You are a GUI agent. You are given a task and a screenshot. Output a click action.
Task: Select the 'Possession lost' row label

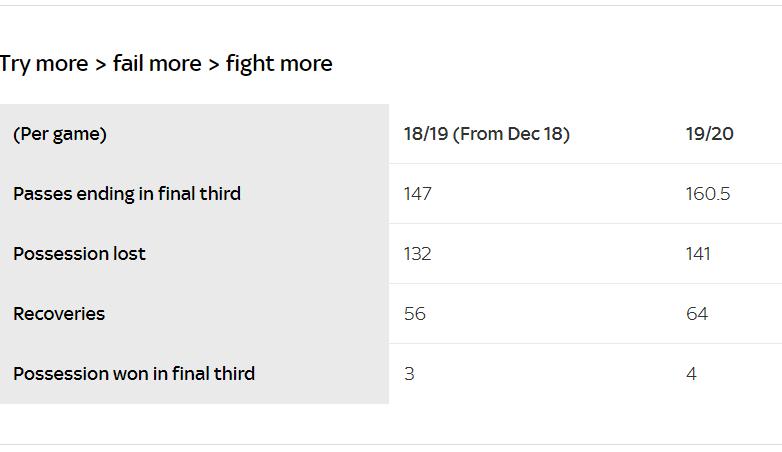80,254
